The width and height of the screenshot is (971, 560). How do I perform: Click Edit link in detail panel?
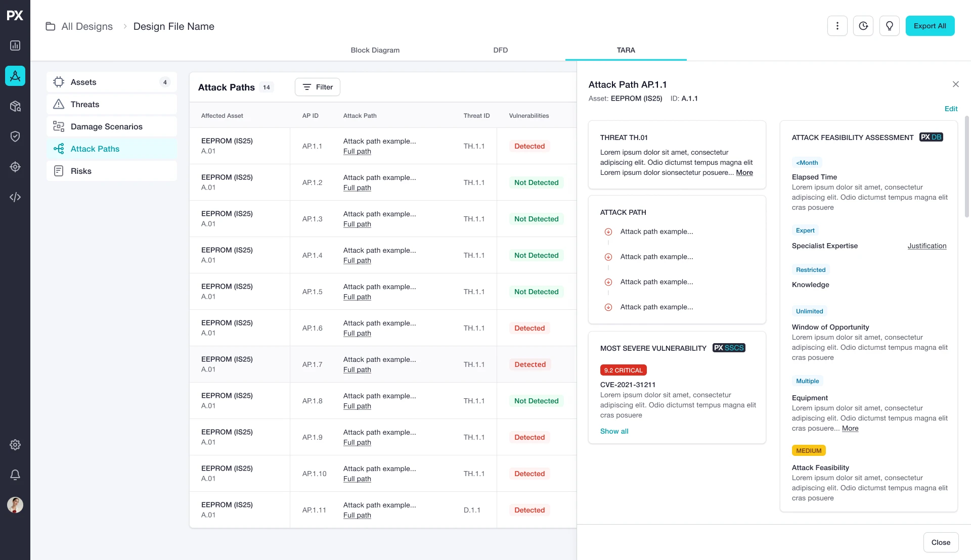tap(951, 109)
